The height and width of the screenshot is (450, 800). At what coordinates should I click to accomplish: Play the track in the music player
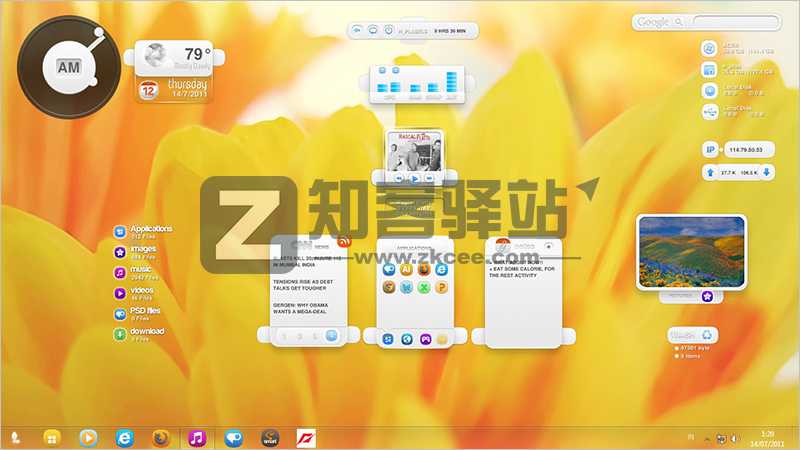pos(415,179)
